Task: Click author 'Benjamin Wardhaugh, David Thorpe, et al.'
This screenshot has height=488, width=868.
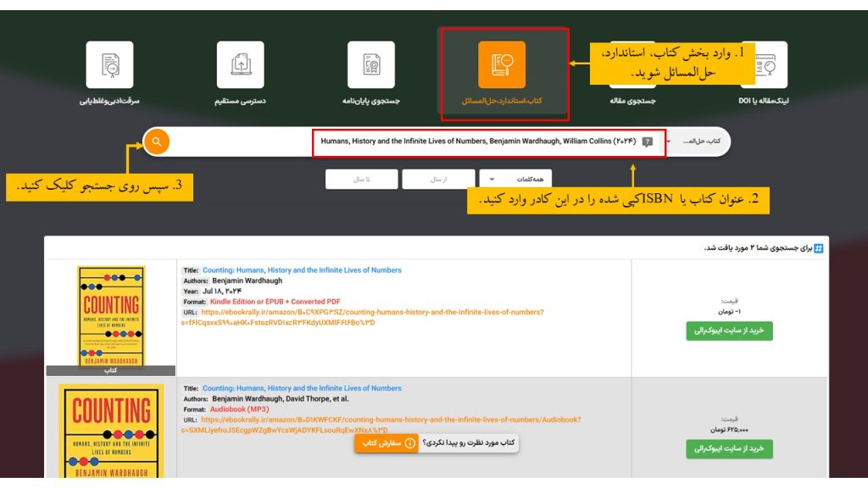Action: 280,399
